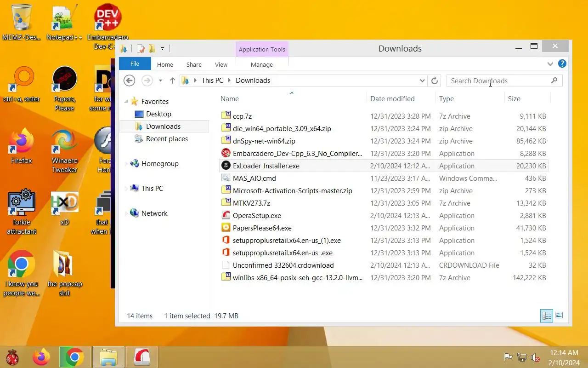Go back with the Back arrow

click(x=130, y=80)
